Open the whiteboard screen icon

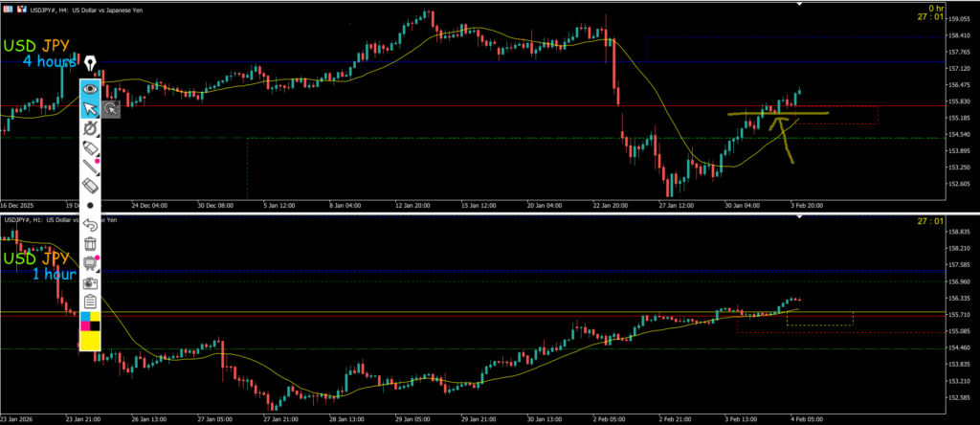90,263
